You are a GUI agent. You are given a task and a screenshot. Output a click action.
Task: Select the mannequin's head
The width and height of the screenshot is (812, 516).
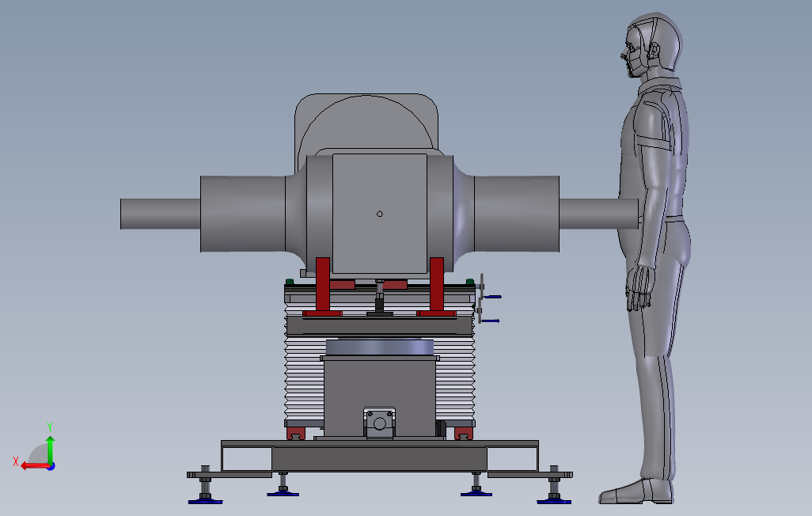point(651,44)
